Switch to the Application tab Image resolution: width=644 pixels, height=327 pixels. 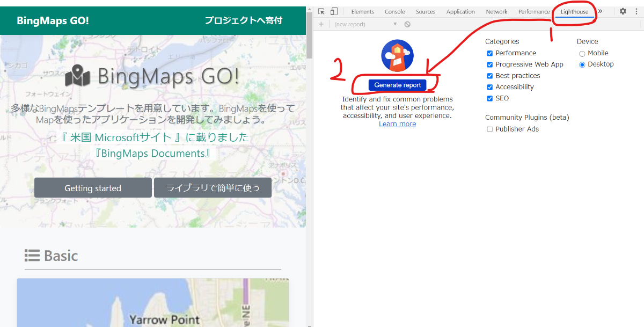(x=460, y=11)
